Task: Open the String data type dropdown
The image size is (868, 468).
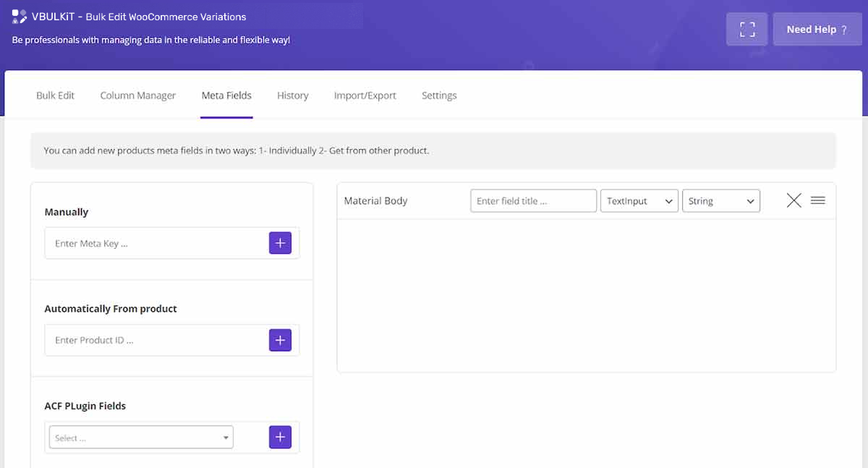Action: coord(720,201)
